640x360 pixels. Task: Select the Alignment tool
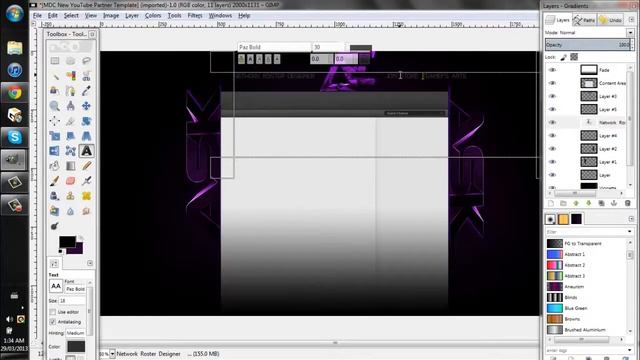click(55, 121)
